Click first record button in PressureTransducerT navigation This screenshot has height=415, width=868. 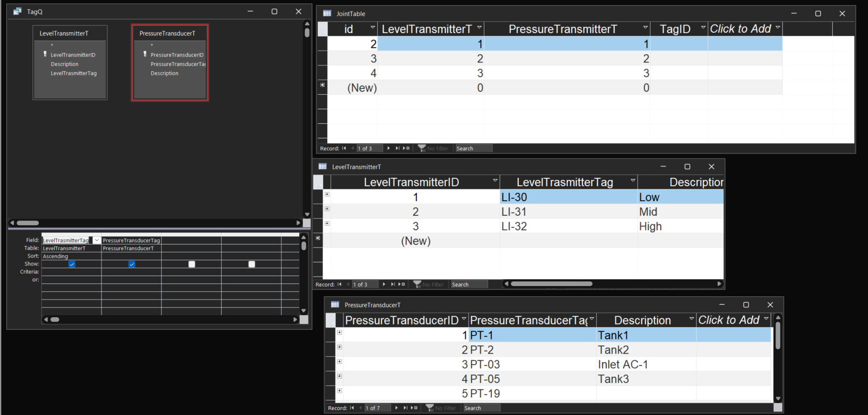coord(352,408)
